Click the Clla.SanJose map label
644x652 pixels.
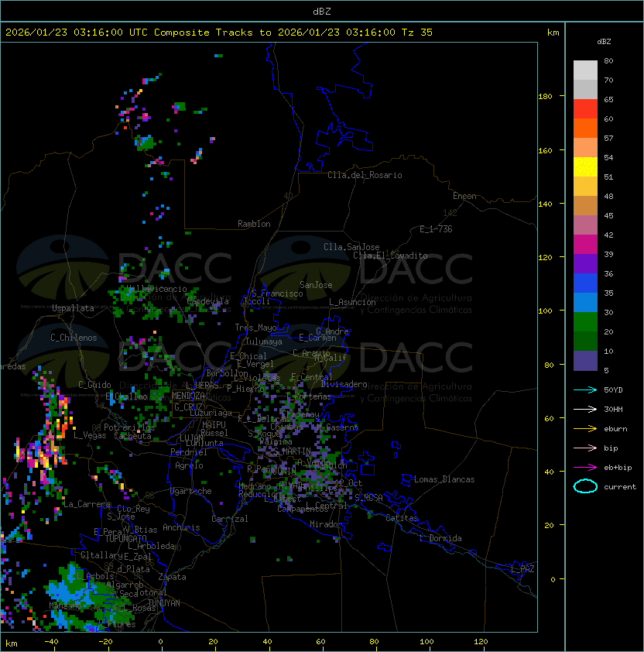coord(351,247)
